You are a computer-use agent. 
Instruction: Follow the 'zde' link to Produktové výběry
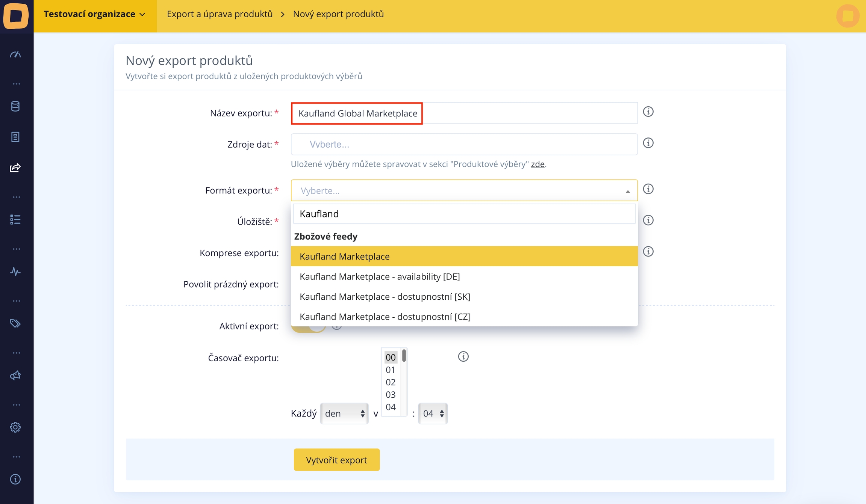click(537, 164)
